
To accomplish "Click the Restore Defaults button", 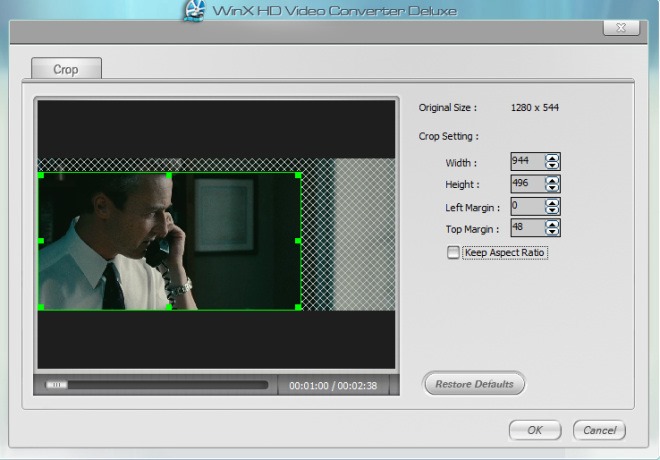I will coord(474,384).
